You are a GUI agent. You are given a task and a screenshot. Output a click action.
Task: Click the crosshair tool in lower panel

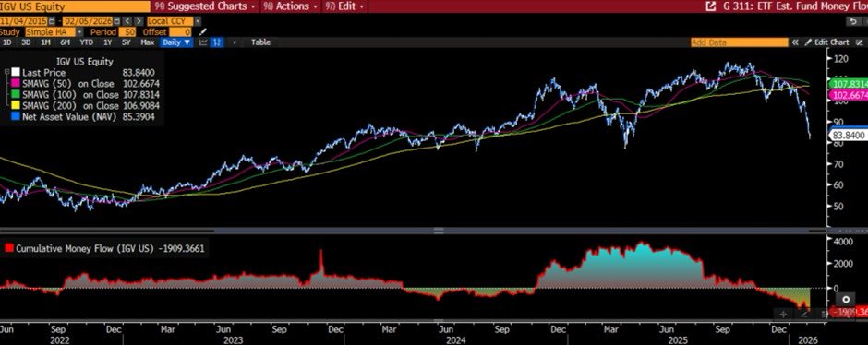(x=783, y=314)
